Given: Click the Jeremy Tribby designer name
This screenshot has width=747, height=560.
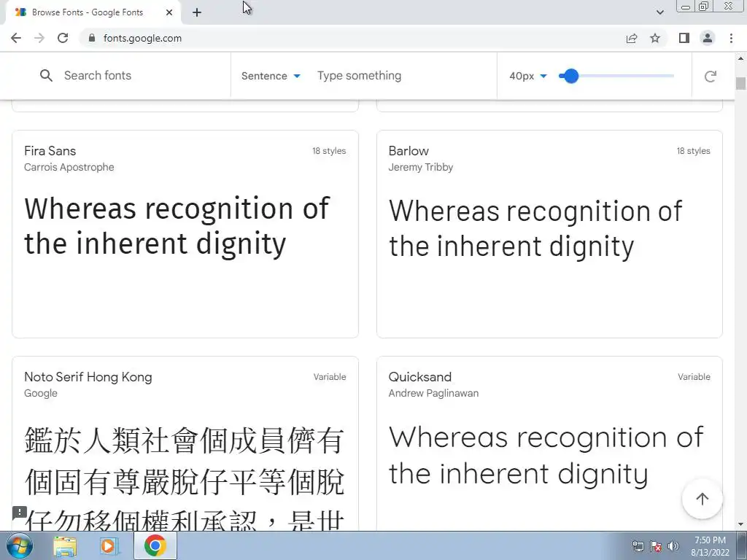Looking at the screenshot, I should pyautogui.click(x=421, y=167).
